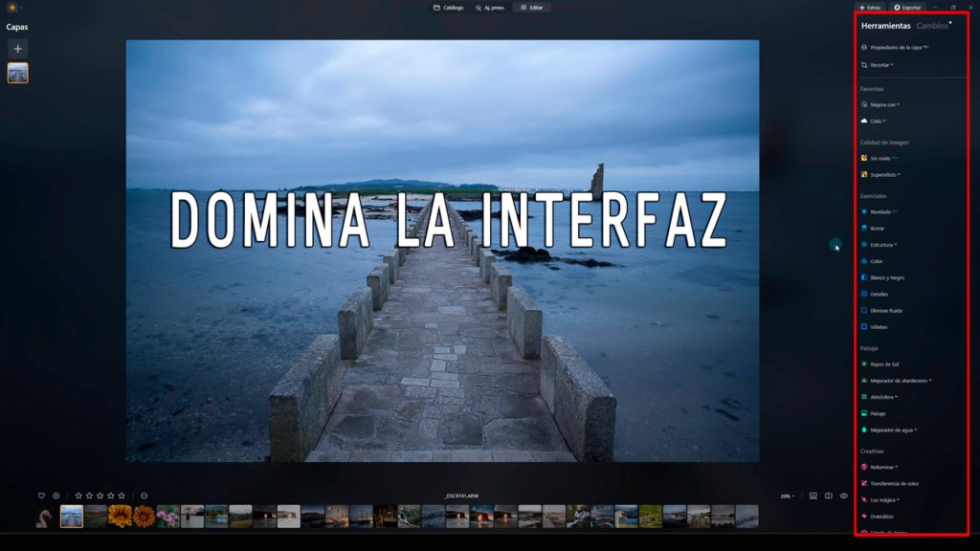Open the Detalles tool

tap(875, 295)
